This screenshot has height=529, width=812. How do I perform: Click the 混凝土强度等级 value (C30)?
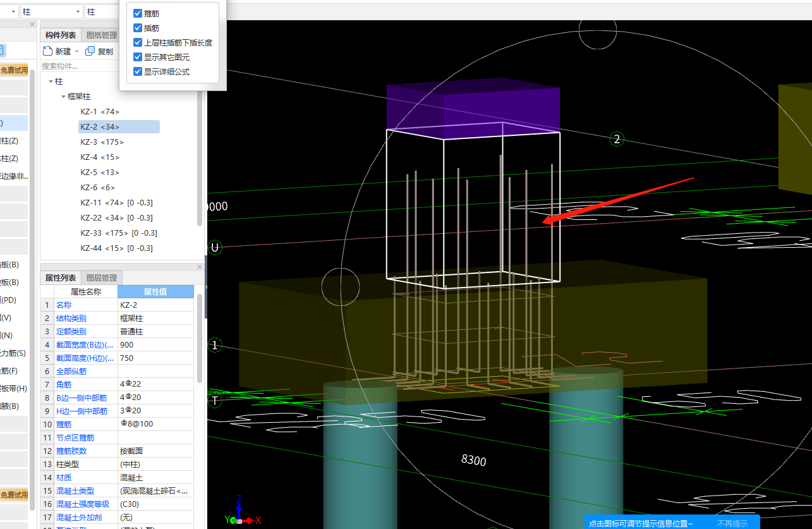tap(155, 504)
